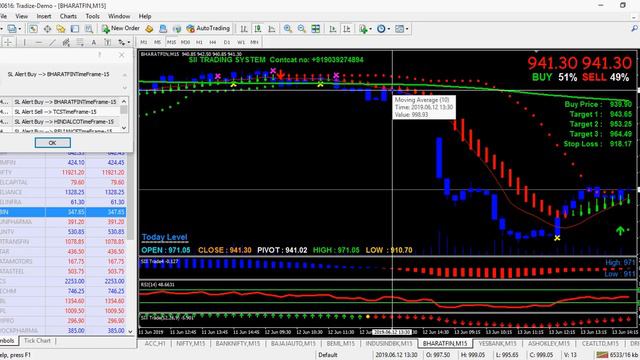This screenshot has height=360, width=640.
Task: Zoom out on the chart
Action: point(302,29)
